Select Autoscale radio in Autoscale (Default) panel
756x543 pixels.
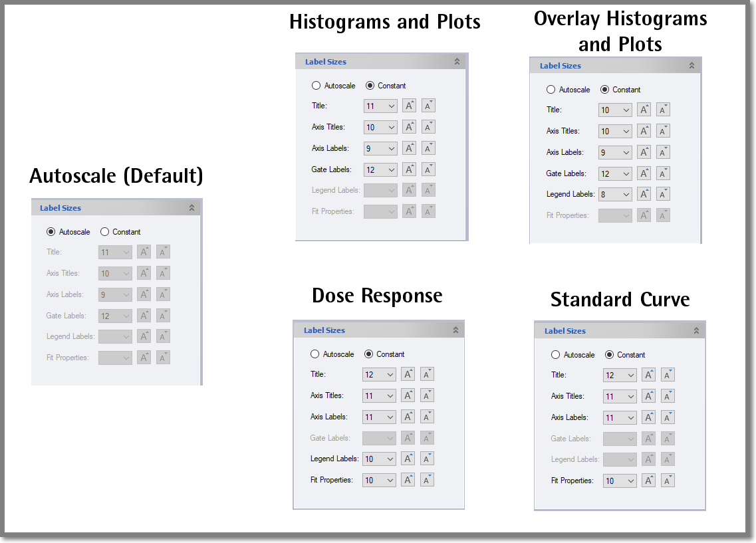pyautogui.click(x=51, y=232)
